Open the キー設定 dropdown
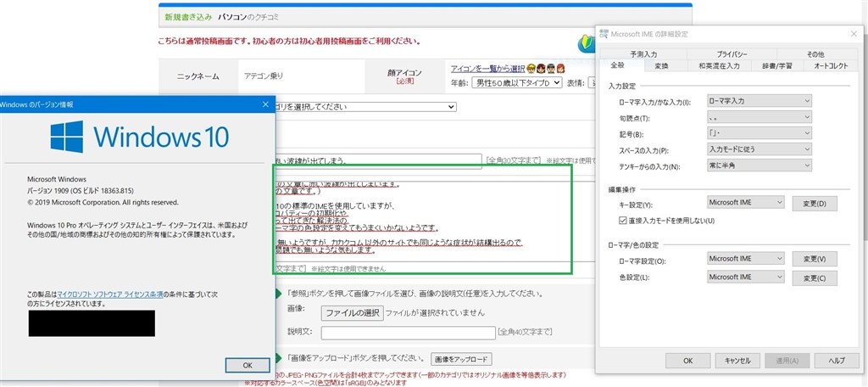This screenshot has width=868, height=387. click(746, 202)
